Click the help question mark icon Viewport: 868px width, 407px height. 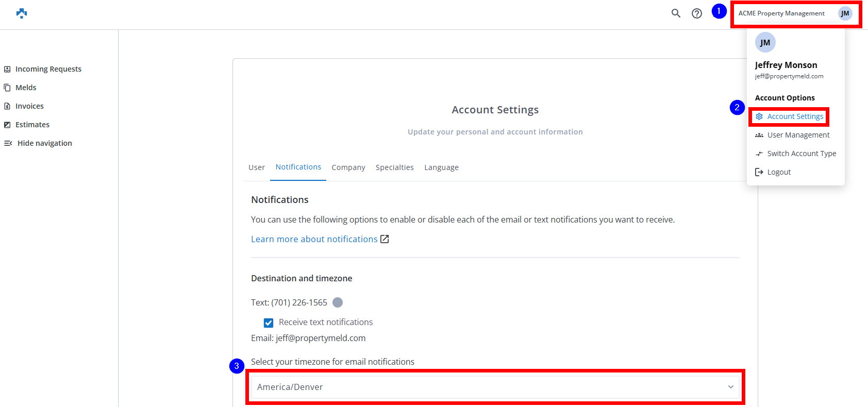point(697,13)
